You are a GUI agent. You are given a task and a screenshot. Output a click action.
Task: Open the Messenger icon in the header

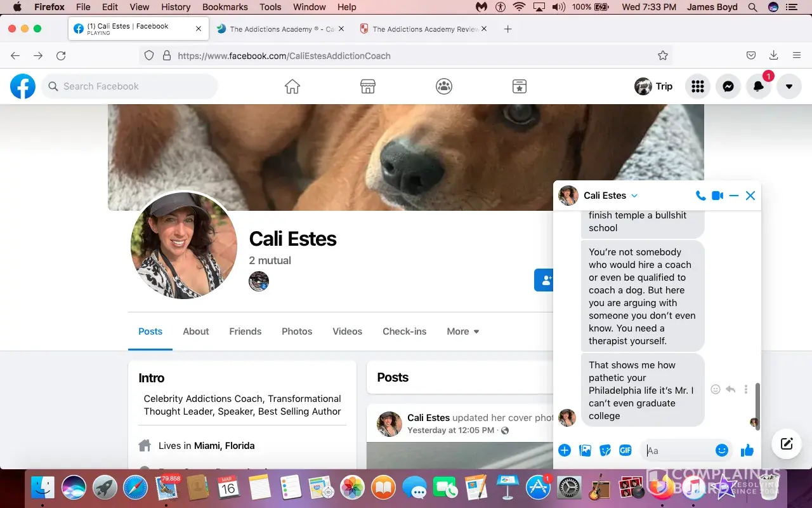click(728, 86)
